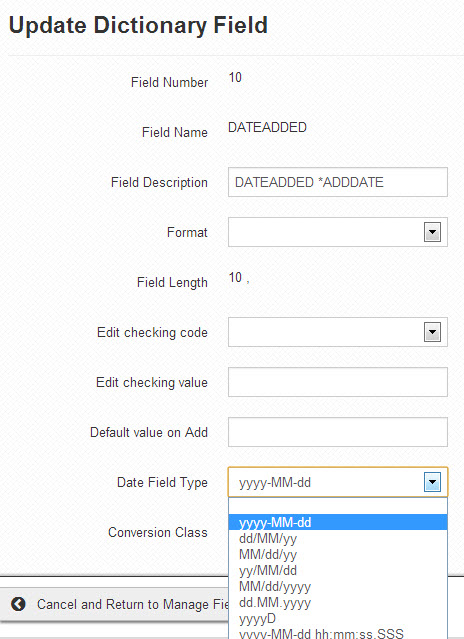This screenshot has width=464, height=639.
Task: Click the Date Field Type selected value
Action: click(x=275, y=483)
